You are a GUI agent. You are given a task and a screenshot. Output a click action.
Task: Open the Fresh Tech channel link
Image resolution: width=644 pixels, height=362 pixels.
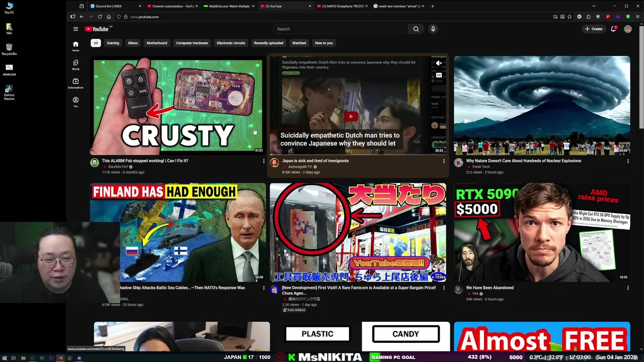click(481, 166)
